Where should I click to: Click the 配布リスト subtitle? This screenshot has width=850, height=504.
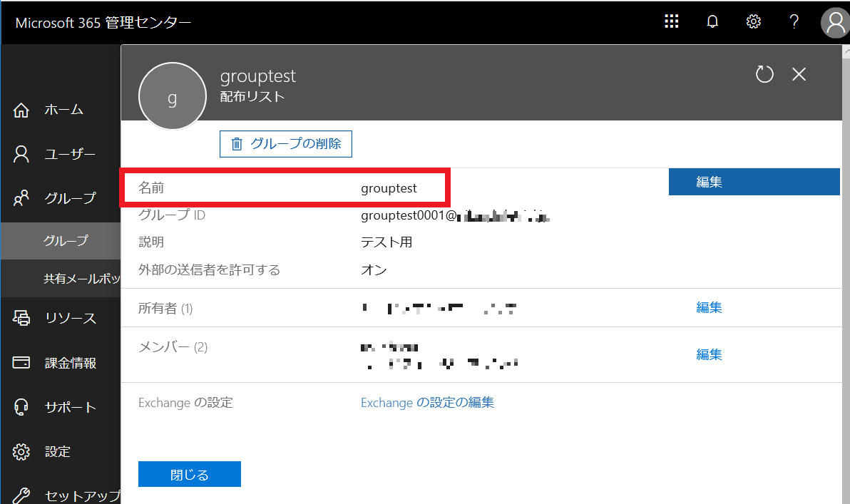(x=252, y=96)
